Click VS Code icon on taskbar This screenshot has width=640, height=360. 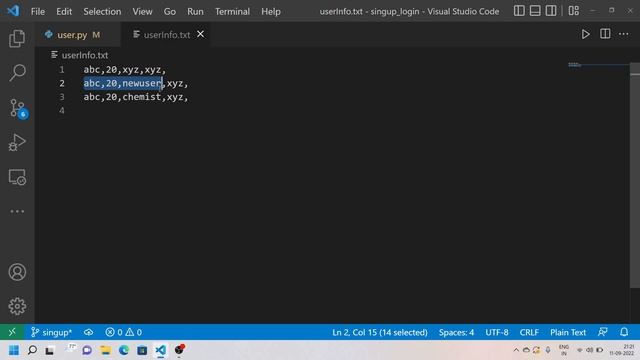tap(160, 350)
